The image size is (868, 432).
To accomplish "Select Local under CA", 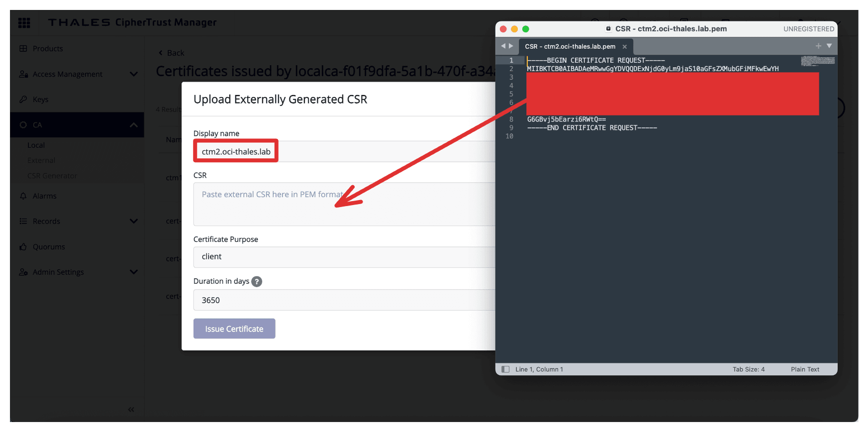I will coord(36,145).
